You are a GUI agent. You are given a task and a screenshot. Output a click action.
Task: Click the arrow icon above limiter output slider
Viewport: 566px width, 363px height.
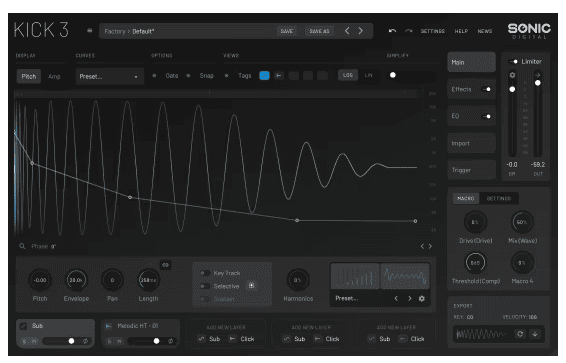[x=537, y=75]
